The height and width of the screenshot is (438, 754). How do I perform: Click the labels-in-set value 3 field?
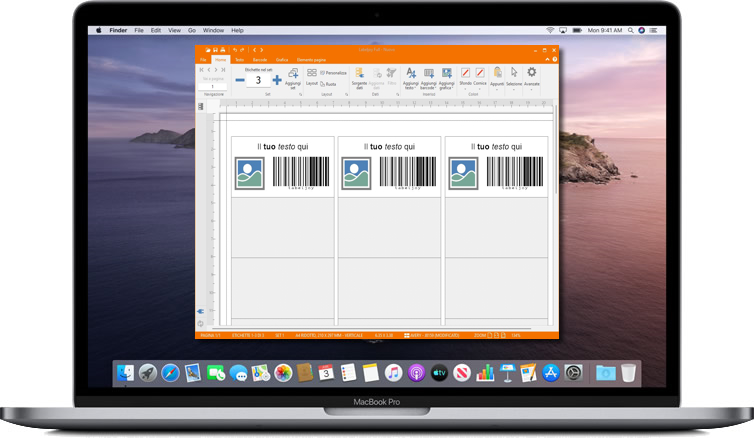click(258, 80)
